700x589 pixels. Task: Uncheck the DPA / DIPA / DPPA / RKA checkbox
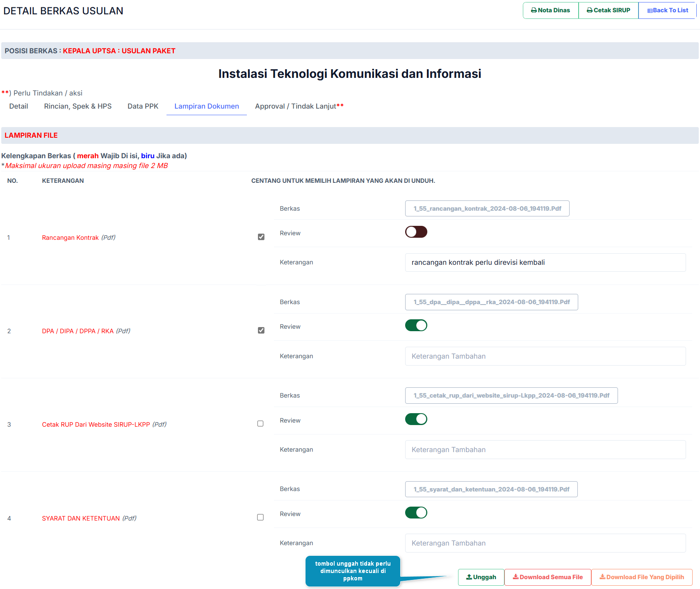point(261,330)
